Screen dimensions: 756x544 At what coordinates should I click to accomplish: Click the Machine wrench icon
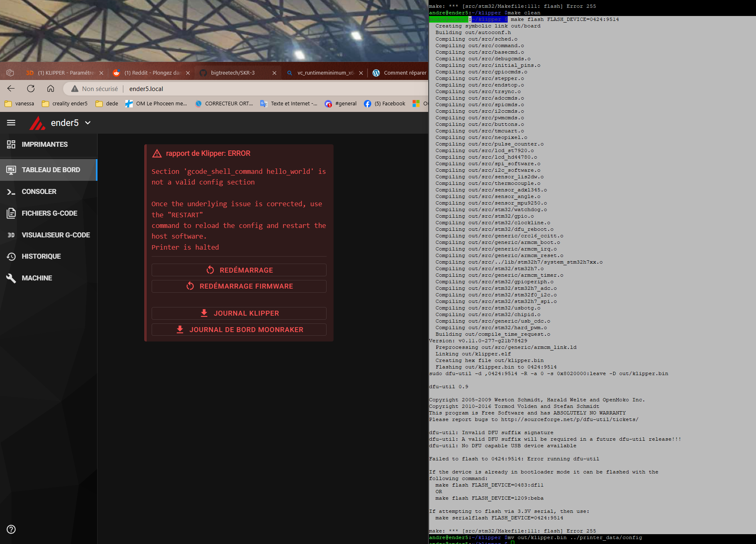click(11, 278)
